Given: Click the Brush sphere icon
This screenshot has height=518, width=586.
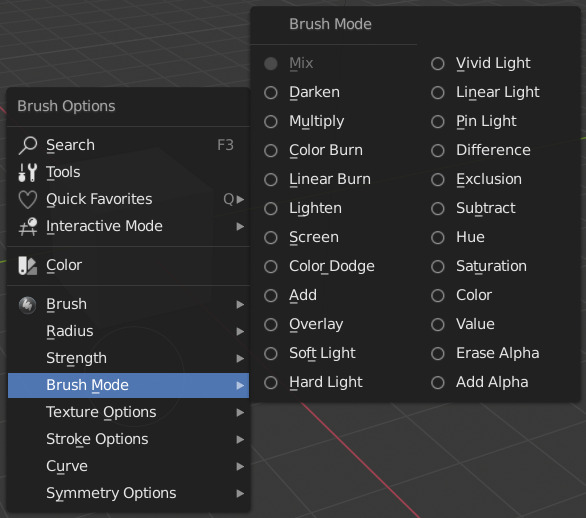Looking at the screenshot, I should click(28, 305).
